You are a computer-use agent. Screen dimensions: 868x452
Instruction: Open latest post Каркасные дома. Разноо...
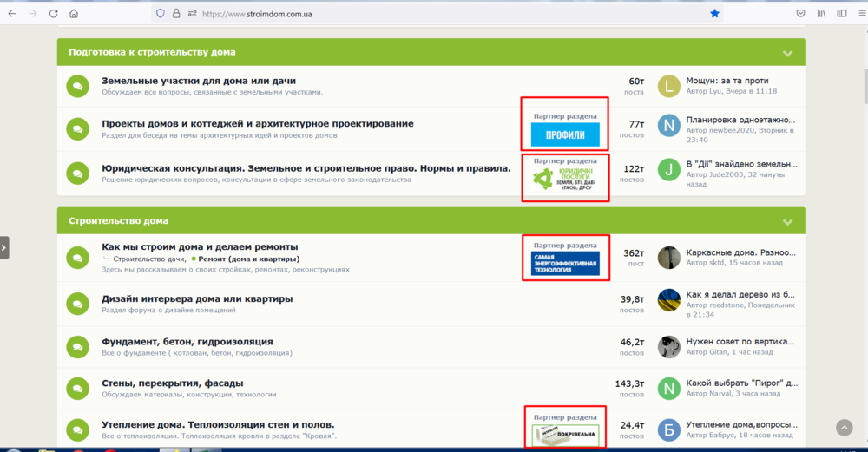point(740,252)
